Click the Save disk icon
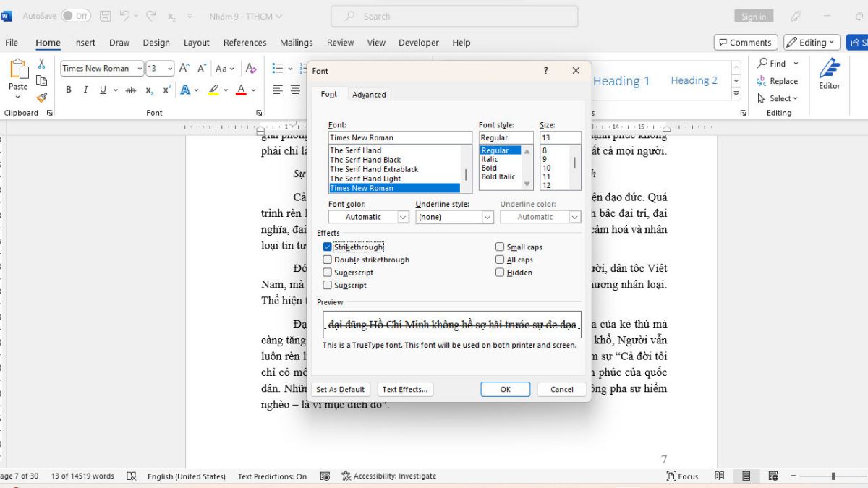 click(x=106, y=15)
